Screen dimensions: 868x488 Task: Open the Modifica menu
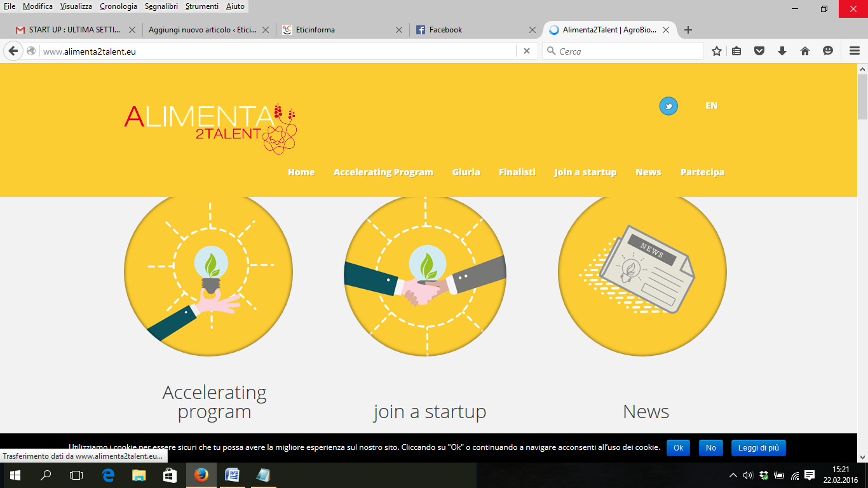(37, 6)
